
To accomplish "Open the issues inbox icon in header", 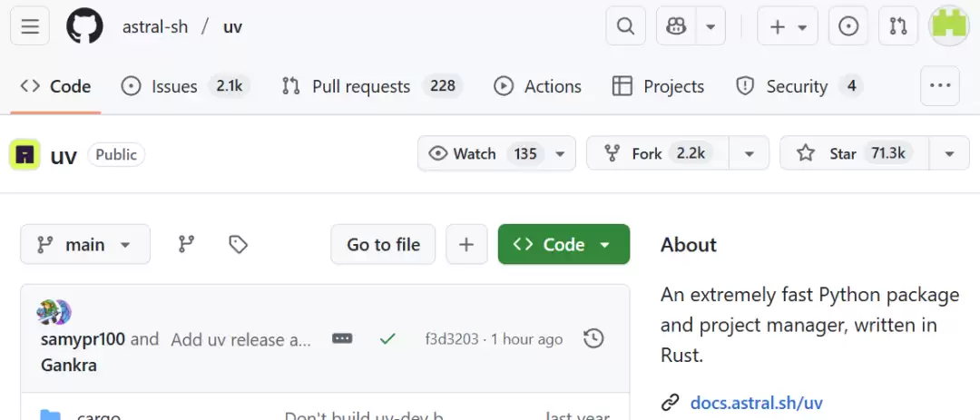I will 848,26.
